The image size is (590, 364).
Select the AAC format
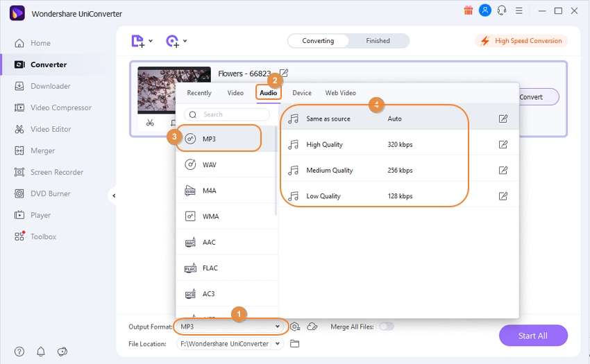pos(226,242)
